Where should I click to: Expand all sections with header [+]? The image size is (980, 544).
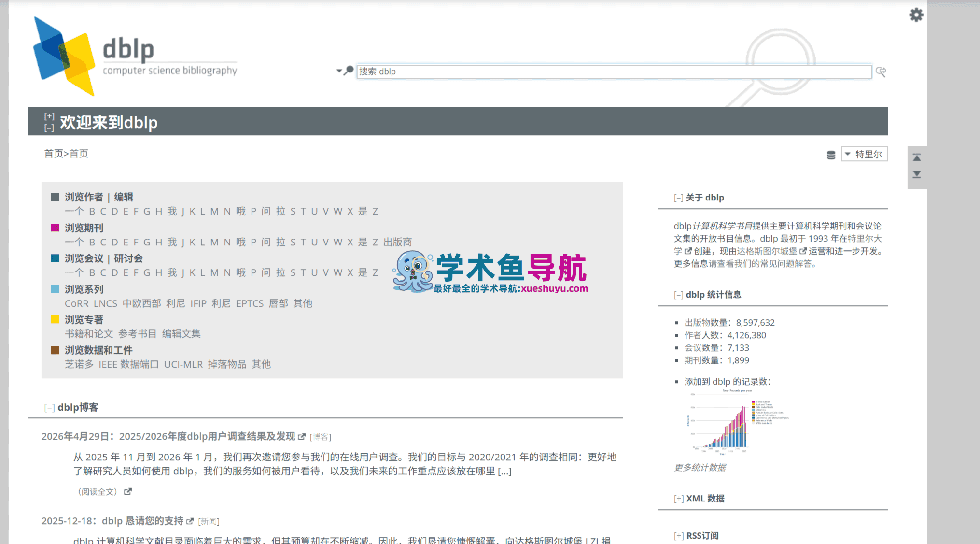49,116
